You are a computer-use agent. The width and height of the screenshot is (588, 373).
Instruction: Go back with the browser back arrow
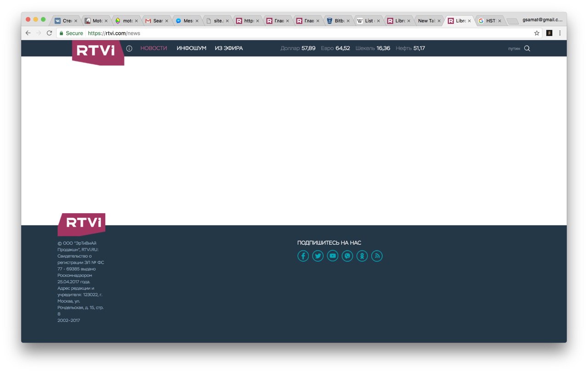click(28, 33)
